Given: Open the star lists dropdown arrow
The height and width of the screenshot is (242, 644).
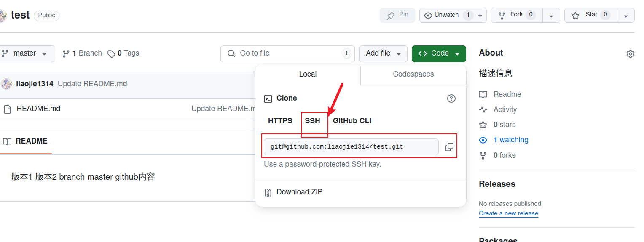Looking at the screenshot, I should (626, 16).
